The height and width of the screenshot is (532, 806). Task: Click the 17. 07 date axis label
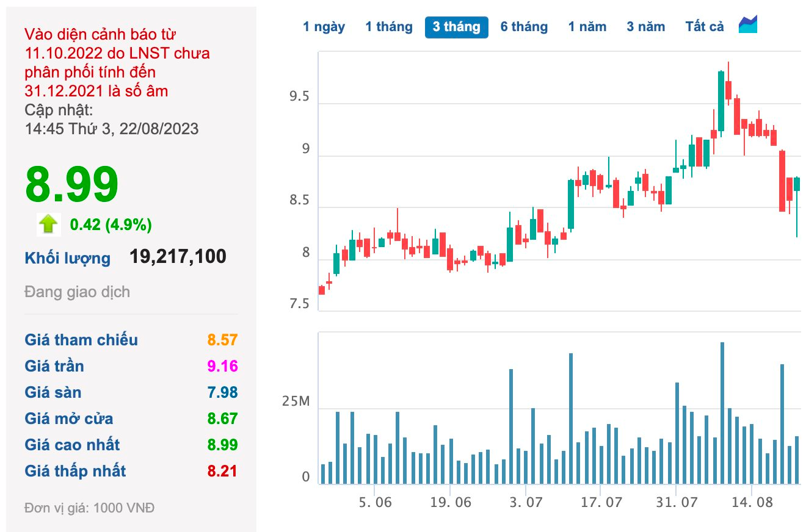tap(601, 502)
